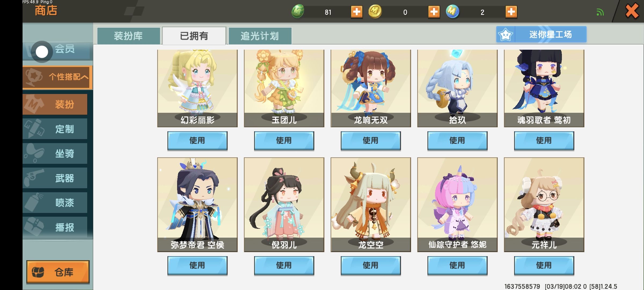Viewport: 644px width, 290px height.
Task: Add more blue mini coins currency
Action: coord(511,12)
